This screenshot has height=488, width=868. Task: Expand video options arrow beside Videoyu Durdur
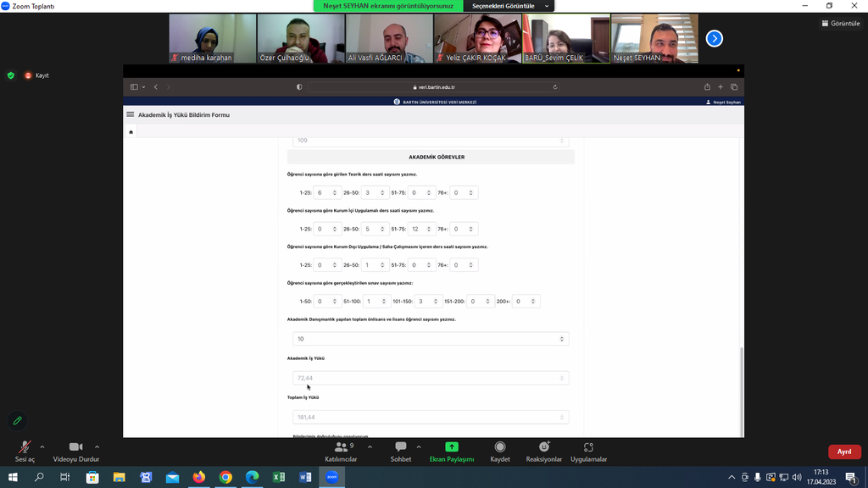pos(97,446)
